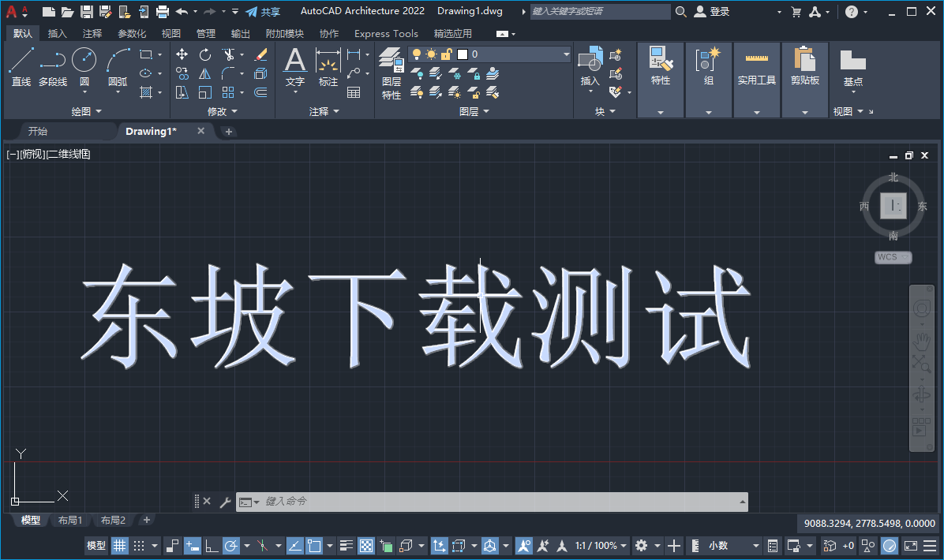The height and width of the screenshot is (560, 944).
Task: Click inside the command line input field
Action: pyautogui.click(x=474, y=502)
